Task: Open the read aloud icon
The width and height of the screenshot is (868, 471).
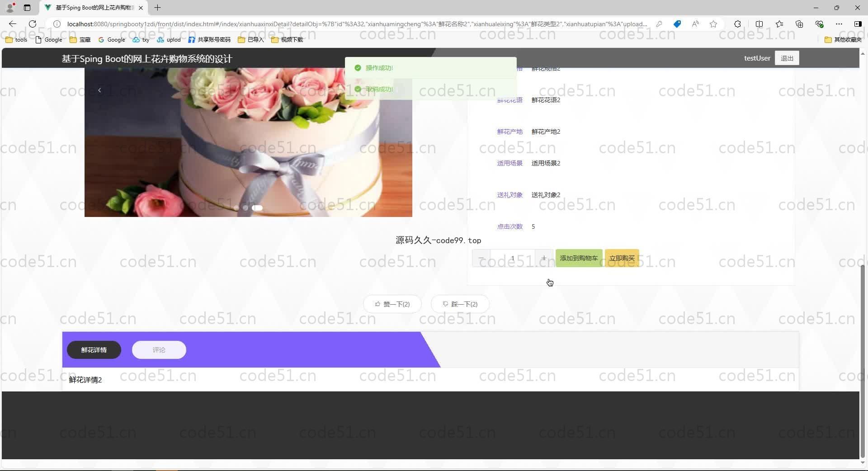Action: pos(695,24)
